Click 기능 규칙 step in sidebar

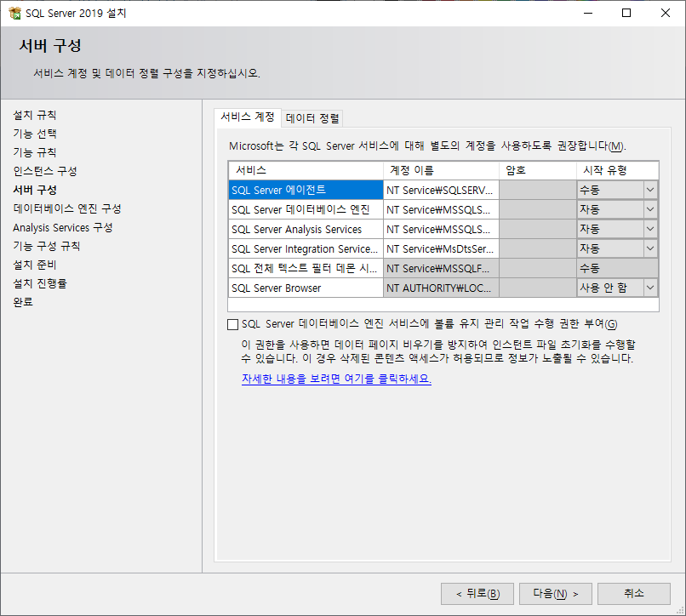tap(35, 152)
